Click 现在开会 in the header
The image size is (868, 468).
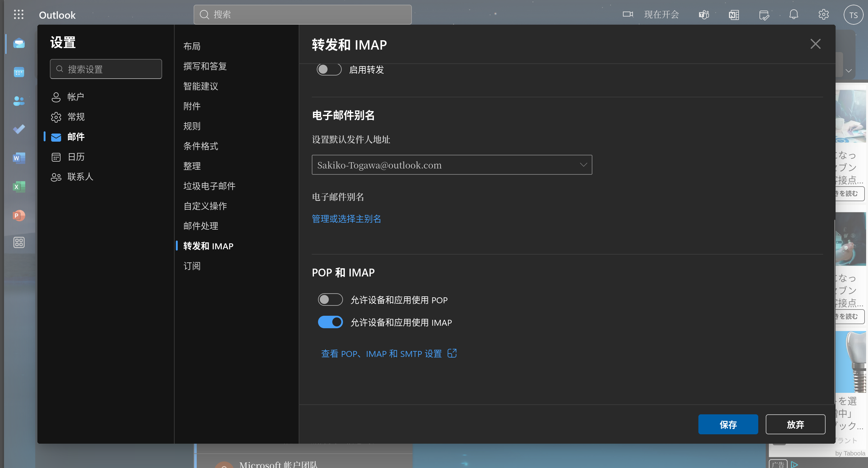pos(662,14)
